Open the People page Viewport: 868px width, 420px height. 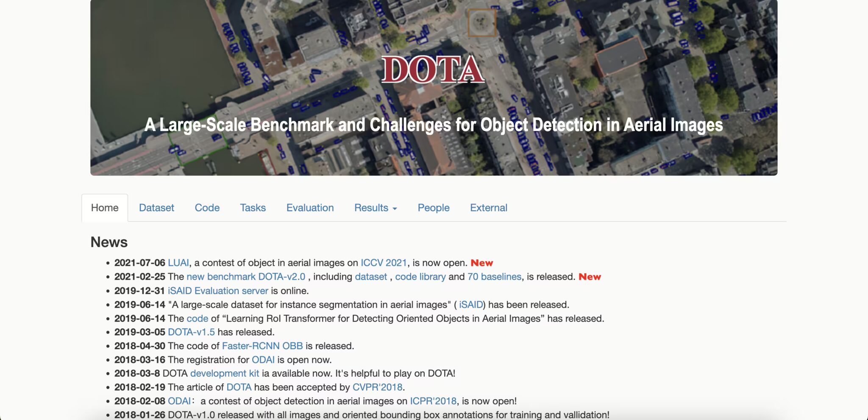tap(433, 208)
